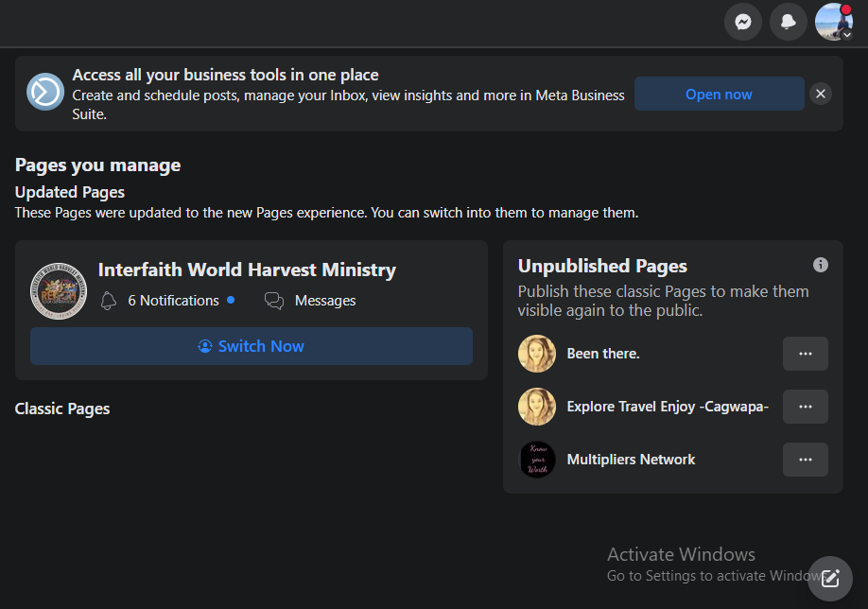Open the Been there. page

[602, 354]
